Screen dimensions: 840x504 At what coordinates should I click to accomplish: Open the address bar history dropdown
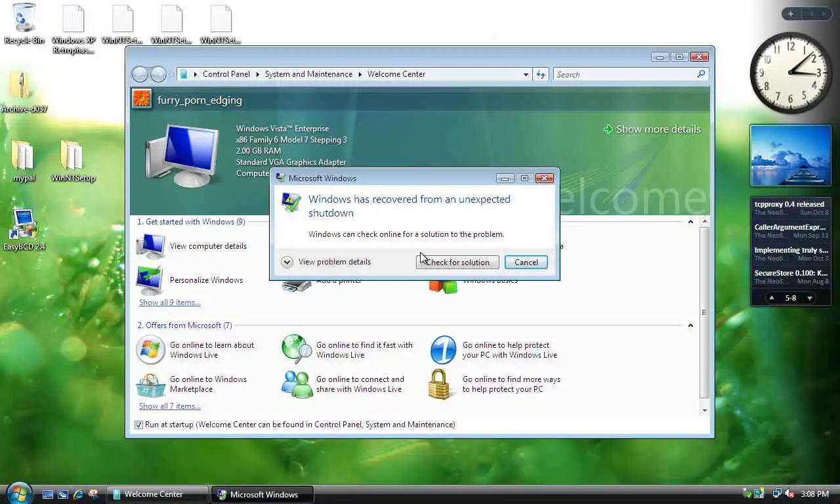526,74
